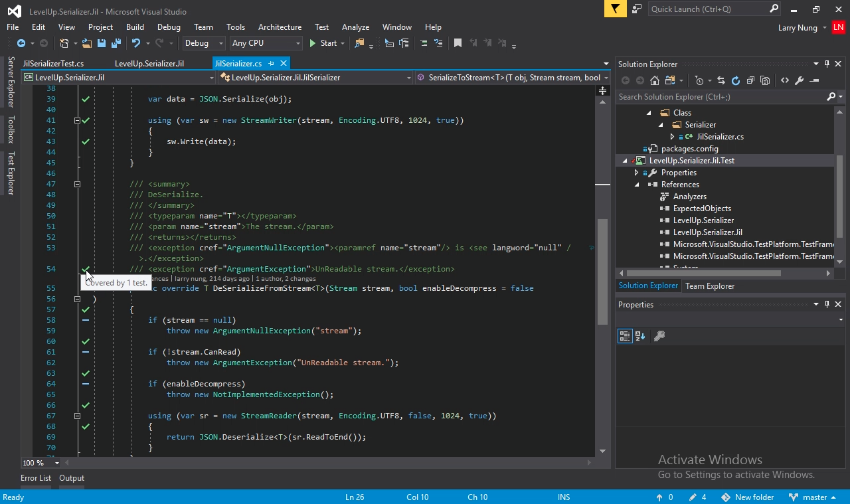
Task: Open the Server Explorer side tab
Action: click(11, 82)
